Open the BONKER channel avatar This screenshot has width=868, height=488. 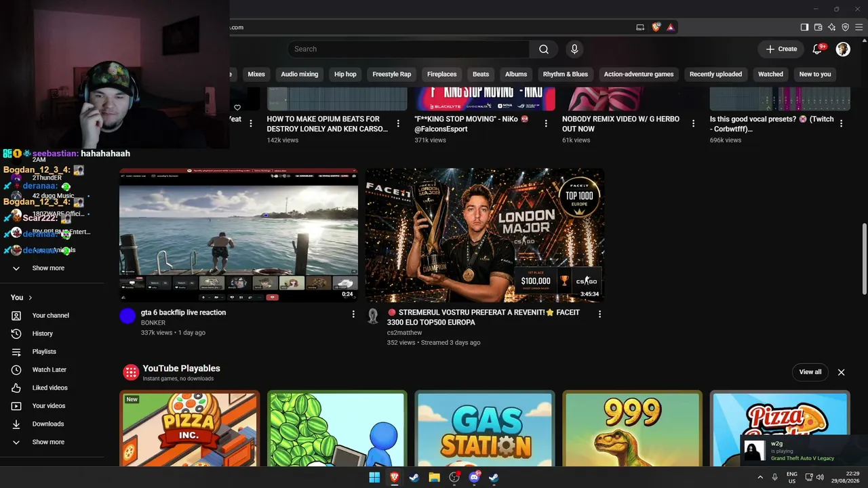tap(127, 316)
